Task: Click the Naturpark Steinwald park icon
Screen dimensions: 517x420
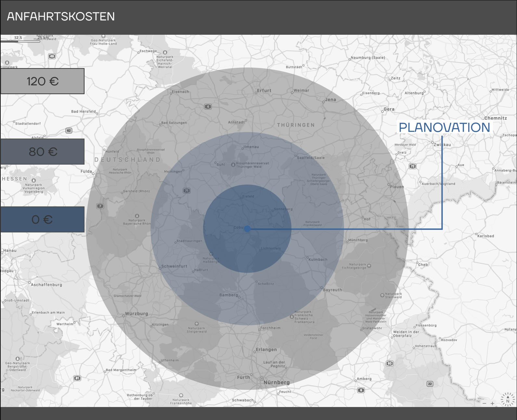Action: [x=382, y=295]
